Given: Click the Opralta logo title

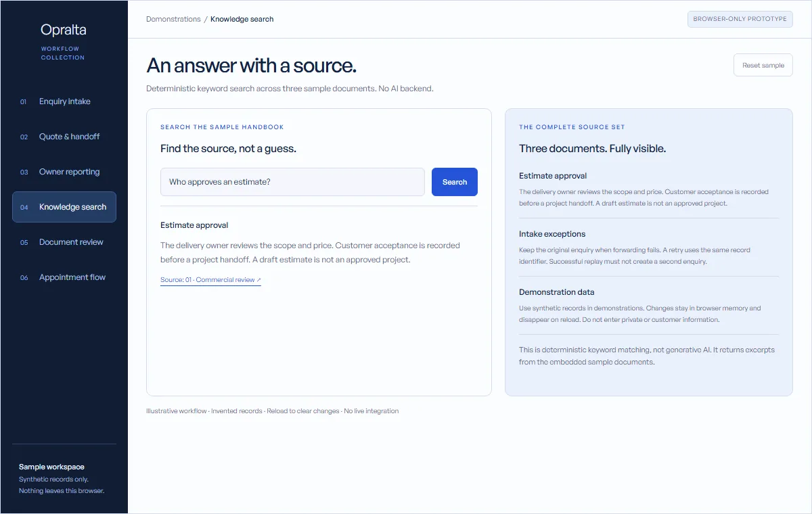Looking at the screenshot, I should point(64,30).
